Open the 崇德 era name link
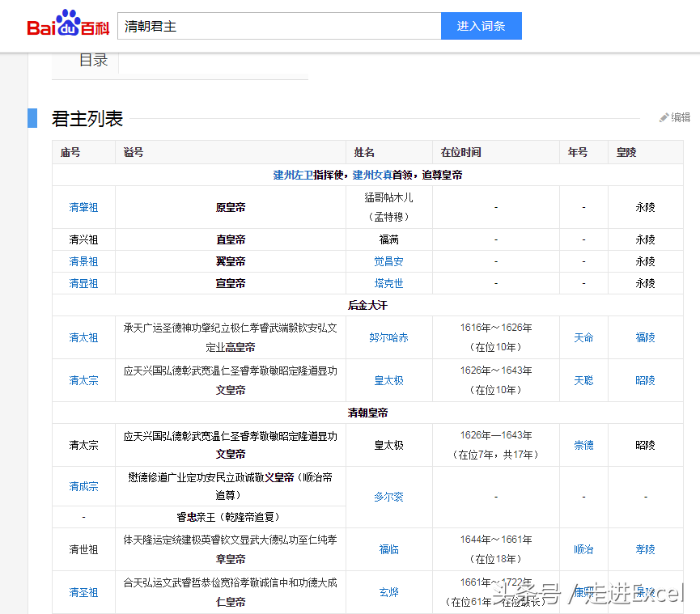 [583, 445]
